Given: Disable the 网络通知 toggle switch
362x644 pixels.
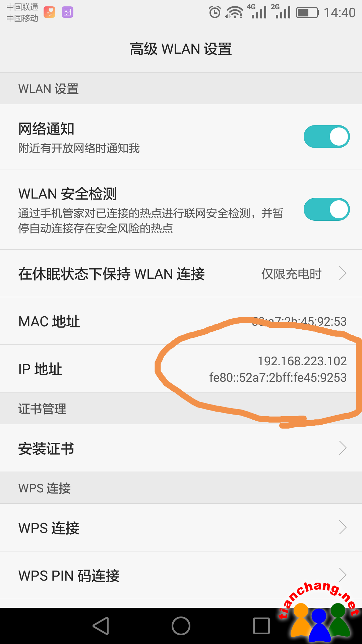Looking at the screenshot, I should pos(326,137).
